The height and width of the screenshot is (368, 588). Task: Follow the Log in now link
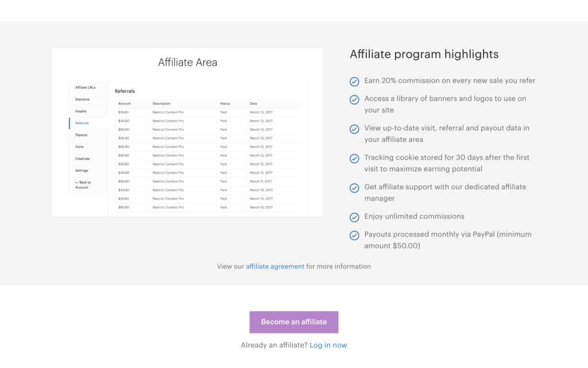tap(328, 345)
